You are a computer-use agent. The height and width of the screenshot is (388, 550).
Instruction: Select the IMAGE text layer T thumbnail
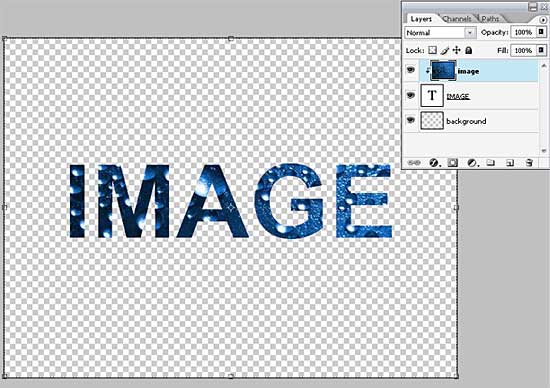pos(432,95)
